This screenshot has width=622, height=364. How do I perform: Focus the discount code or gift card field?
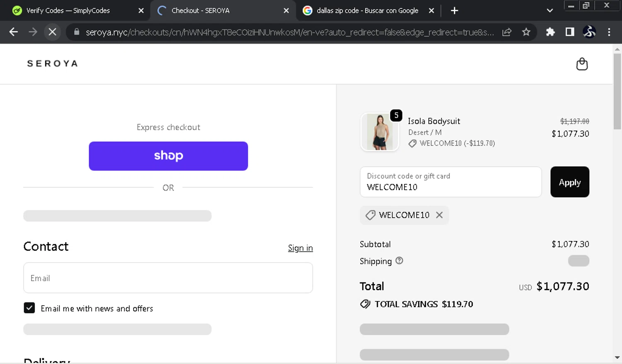pos(451,182)
